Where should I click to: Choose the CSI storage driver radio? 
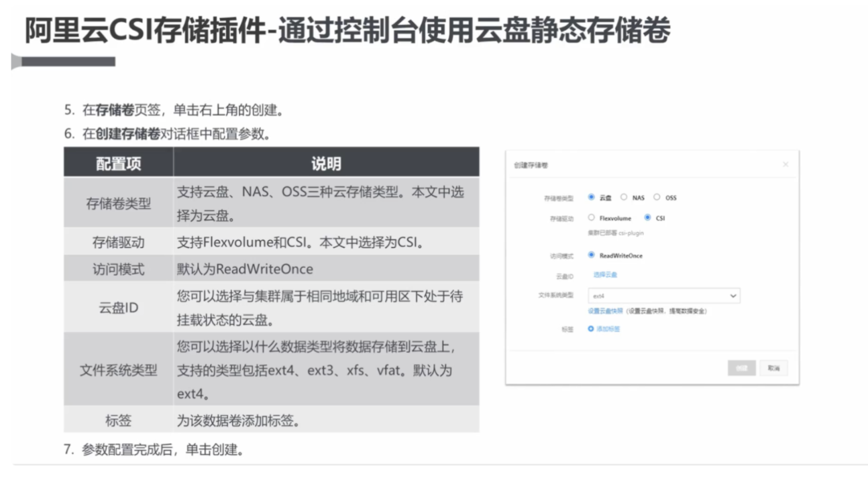click(x=647, y=217)
